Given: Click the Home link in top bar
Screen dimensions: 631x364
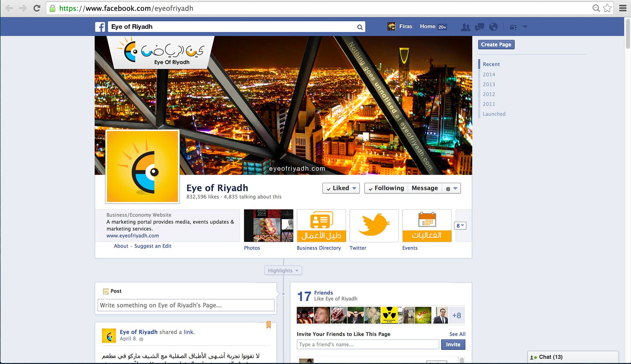Looking at the screenshot, I should 428,26.
